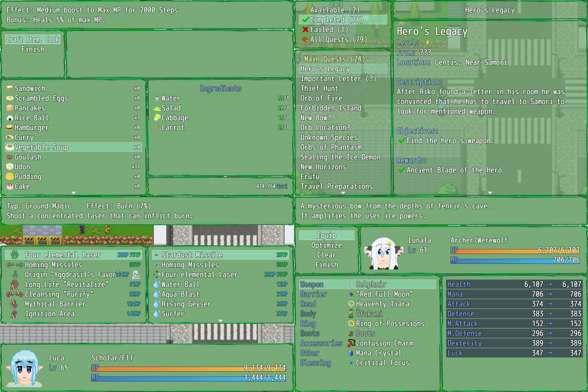Click the Sandwich food icon

[10, 88]
